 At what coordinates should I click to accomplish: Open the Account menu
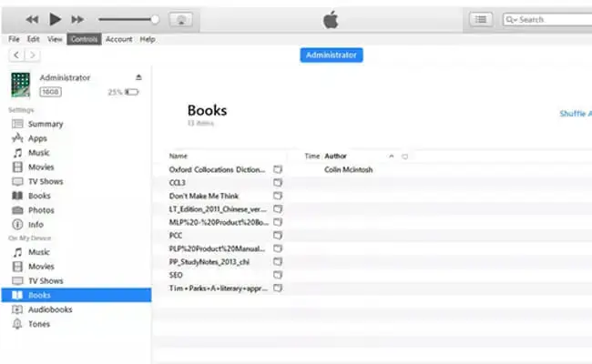119,39
